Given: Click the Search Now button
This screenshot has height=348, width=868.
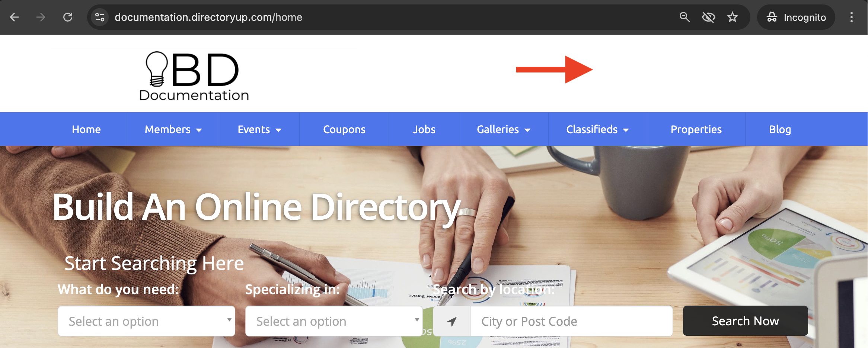Looking at the screenshot, I should tap(746, 321).
